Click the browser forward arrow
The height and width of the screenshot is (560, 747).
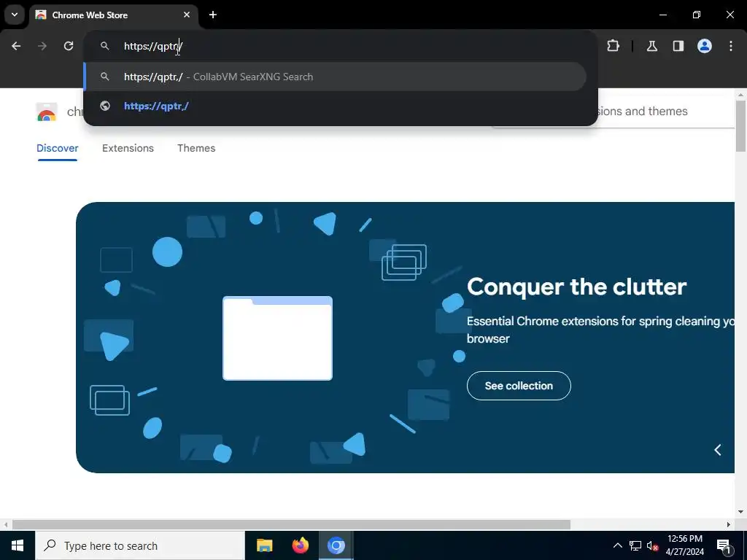(x=42, y=46)
